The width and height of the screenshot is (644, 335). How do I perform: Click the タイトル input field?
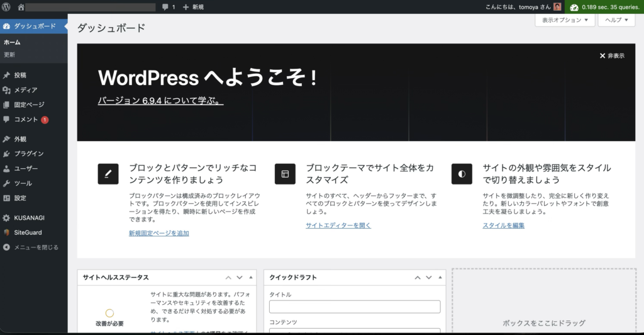click(x=355, y=307)
